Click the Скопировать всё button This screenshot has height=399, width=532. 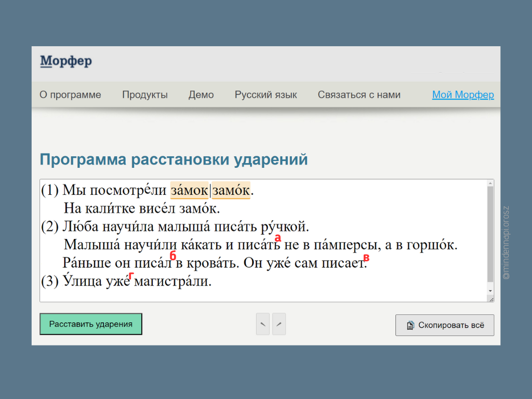point(445,325)
